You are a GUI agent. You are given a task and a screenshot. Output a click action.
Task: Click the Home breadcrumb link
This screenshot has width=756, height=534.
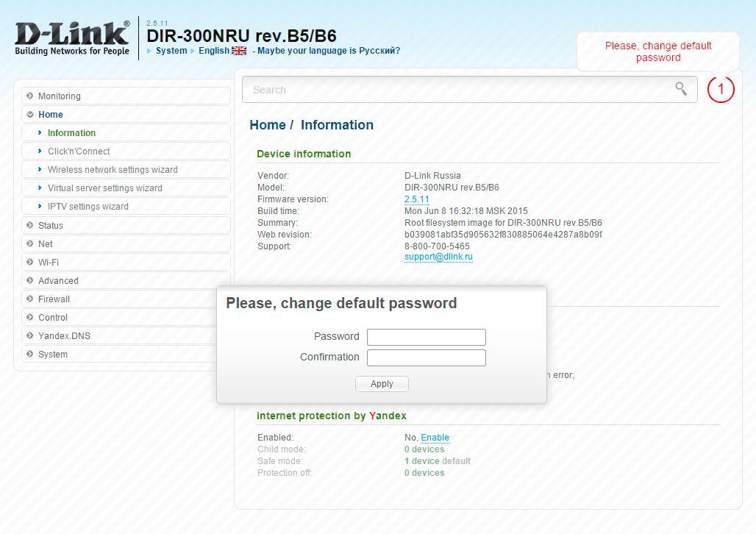268,125
